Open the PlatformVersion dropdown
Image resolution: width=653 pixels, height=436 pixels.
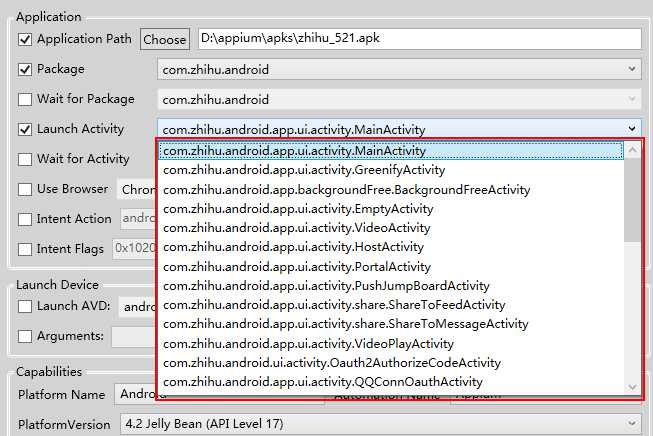381,424
